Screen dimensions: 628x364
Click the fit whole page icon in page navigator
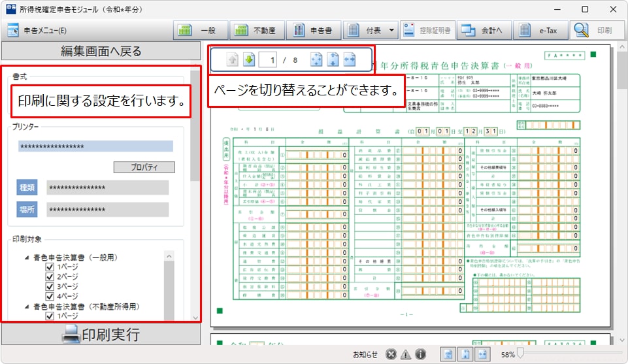pos(316,60)
